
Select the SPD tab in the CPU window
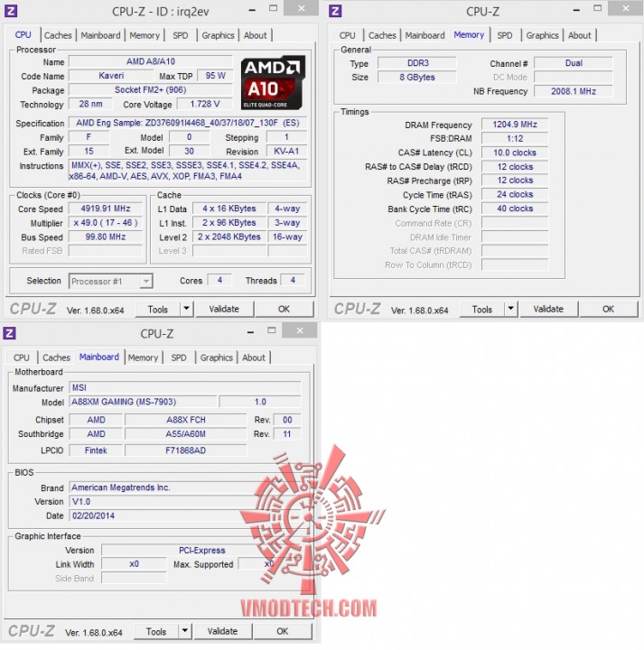180,35
